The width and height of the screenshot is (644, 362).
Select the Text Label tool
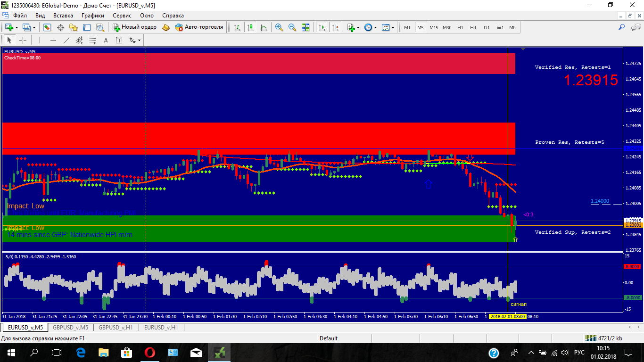[119, 40]
